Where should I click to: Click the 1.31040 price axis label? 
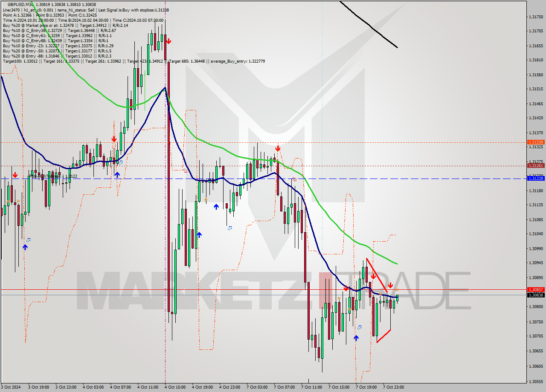click(536, 234)
